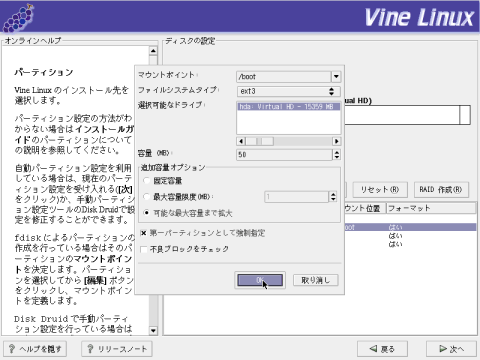Click the /boot mount point field
Screen dimensions: 480x360
pos(284,77)
